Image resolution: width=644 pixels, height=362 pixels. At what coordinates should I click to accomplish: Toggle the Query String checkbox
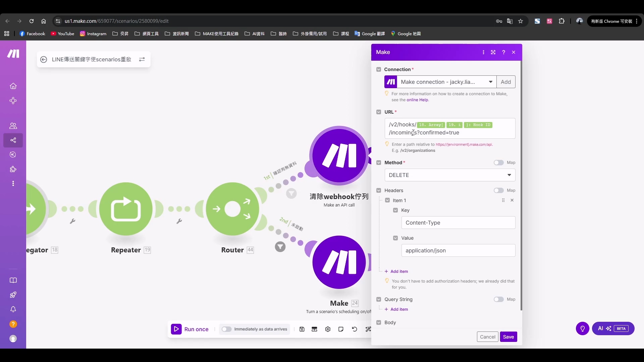click(x=379, y=299)
